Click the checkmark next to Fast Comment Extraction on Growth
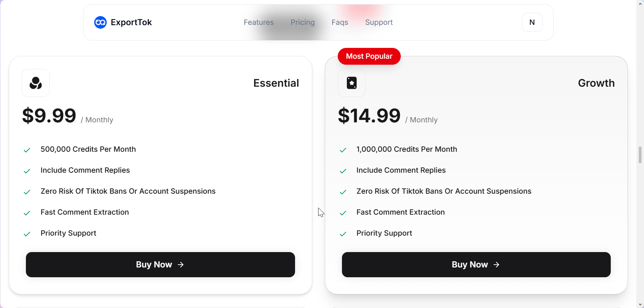The height and width of the screenshot is (308, 644). click(343, 213)
